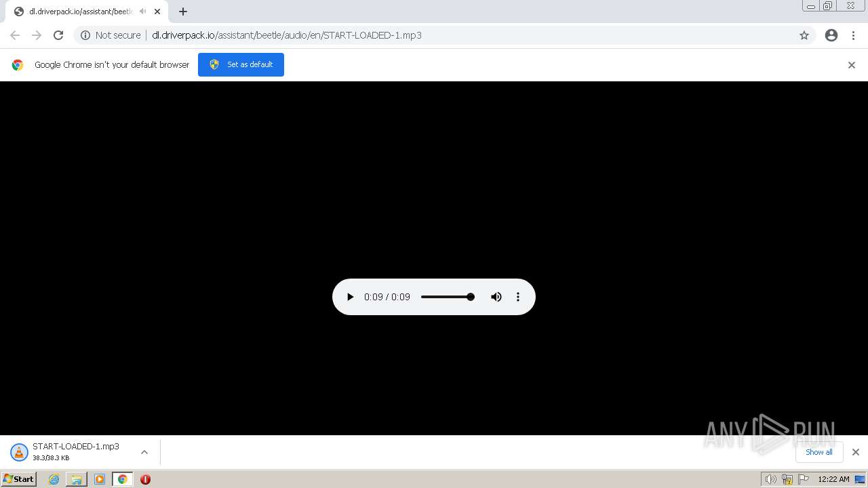
Task: View site info for Not secure
Action: pyautogui.click(x=111, y=35)
